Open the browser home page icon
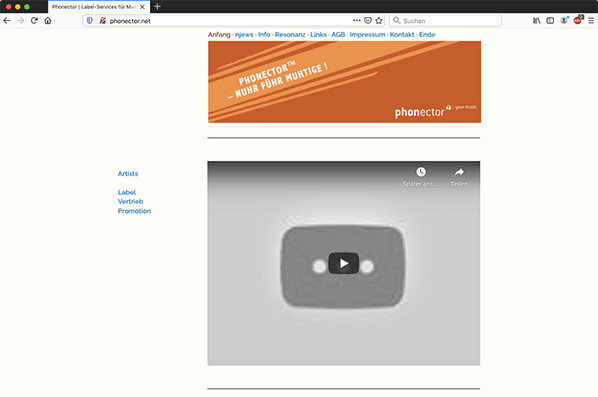This screenshot has width=598, height=397. pos(48,21)
